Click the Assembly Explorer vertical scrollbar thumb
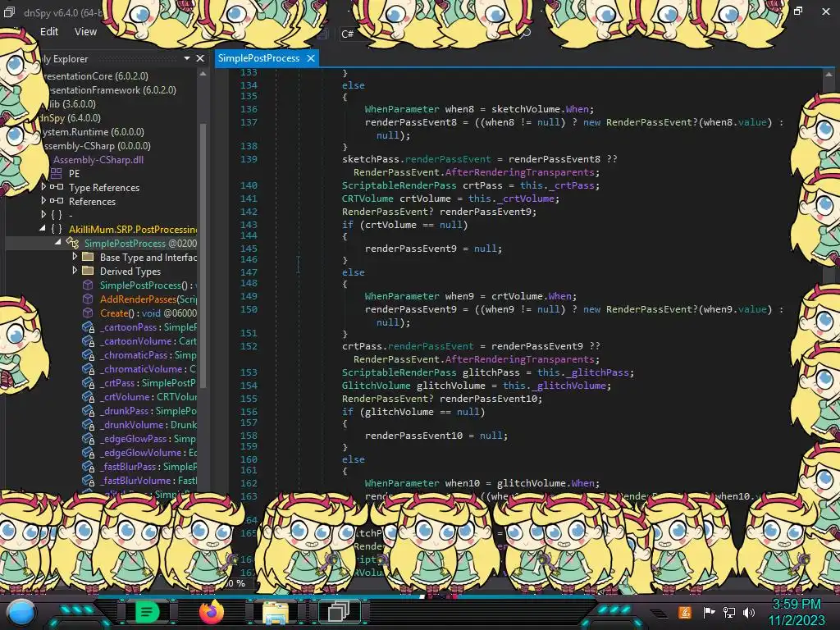 203,254
